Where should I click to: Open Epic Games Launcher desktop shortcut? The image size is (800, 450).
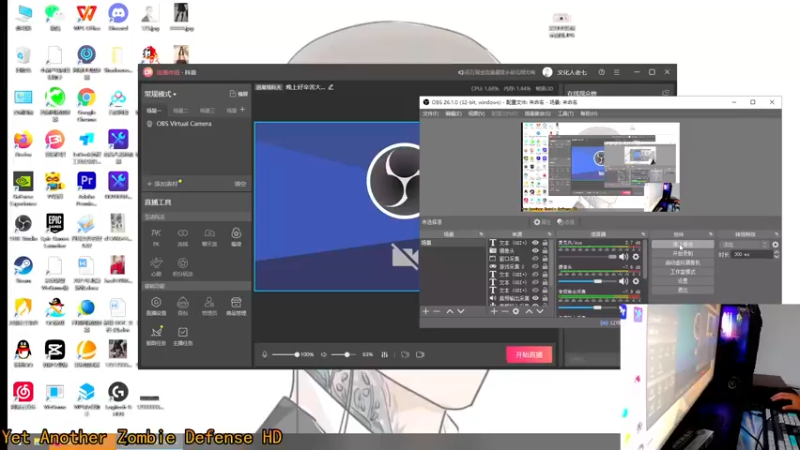coord(55,231)
